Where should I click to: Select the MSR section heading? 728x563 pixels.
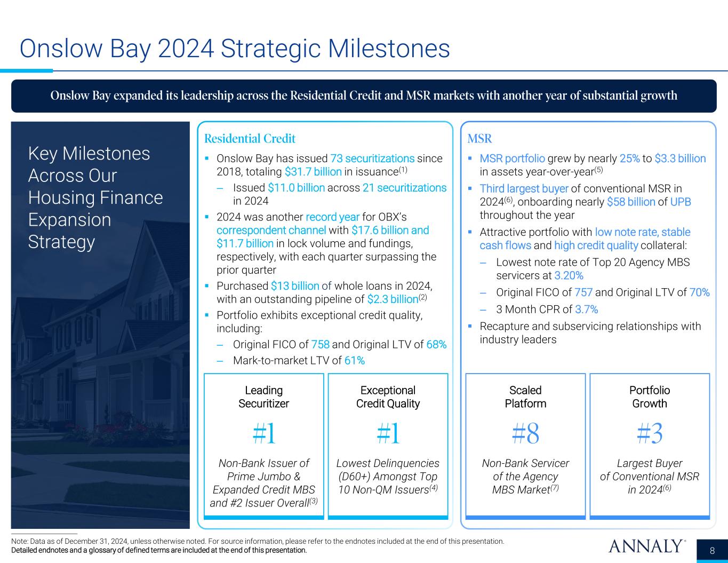(x=479, y=139)
